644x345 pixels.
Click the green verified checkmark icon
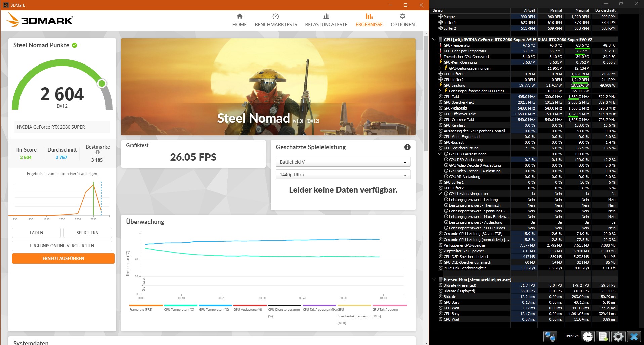coord(75,45)
